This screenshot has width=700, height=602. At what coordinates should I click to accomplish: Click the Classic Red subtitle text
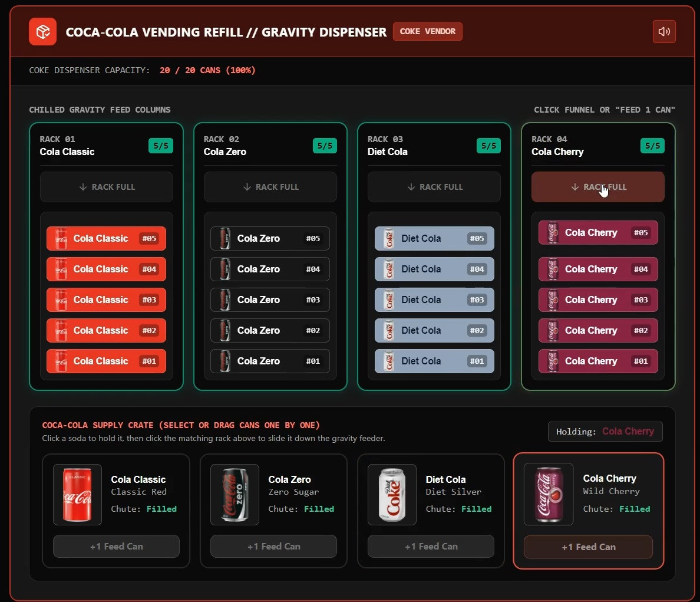(x=139, y=492)
